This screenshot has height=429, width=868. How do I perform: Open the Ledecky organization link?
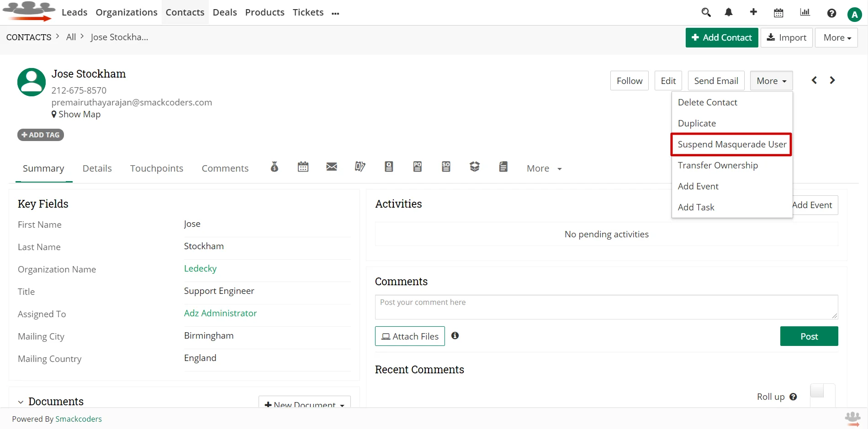(200, 269)
